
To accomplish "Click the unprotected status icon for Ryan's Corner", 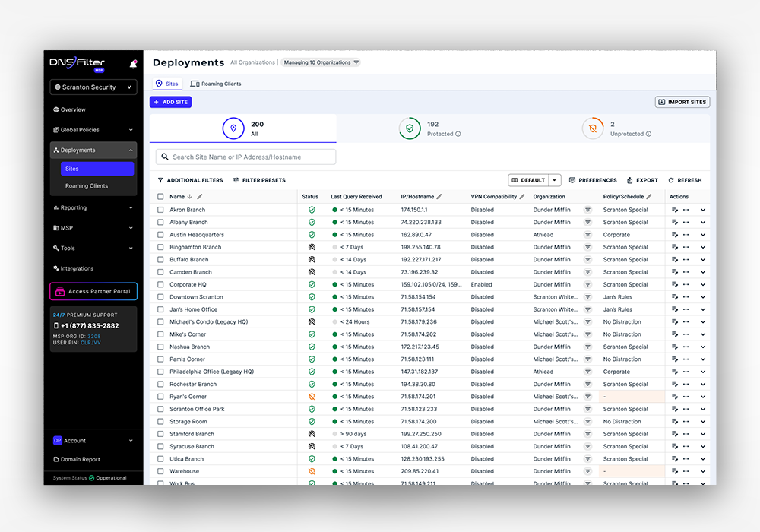I will pos(312,397).
